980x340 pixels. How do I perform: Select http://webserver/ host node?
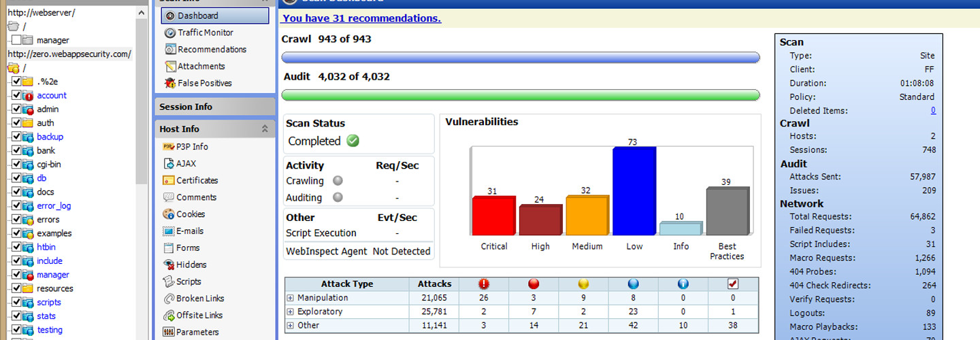click(41, 13)
